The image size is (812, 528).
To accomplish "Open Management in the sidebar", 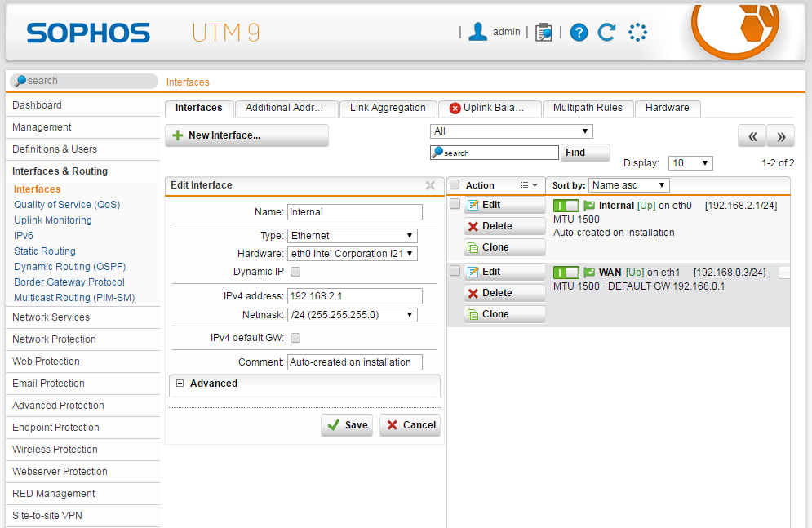I will click(x=83, y=127).
